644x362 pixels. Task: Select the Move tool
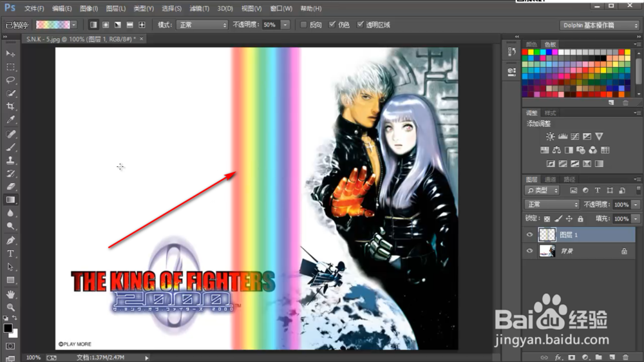point(10,54)
